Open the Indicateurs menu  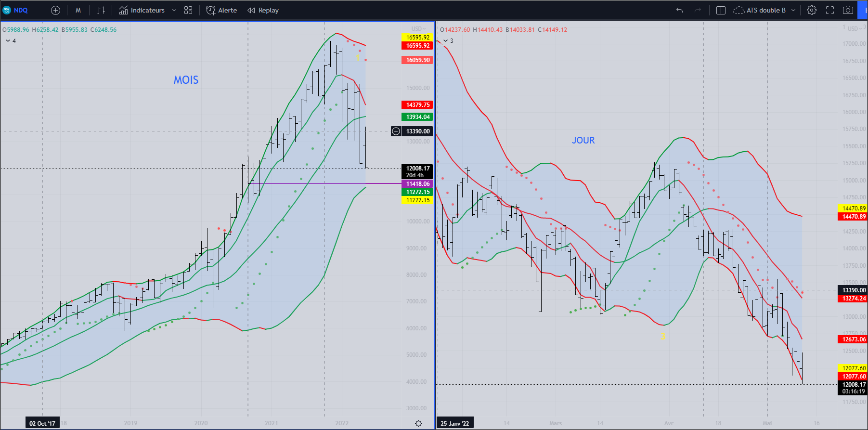click(142, 10)
